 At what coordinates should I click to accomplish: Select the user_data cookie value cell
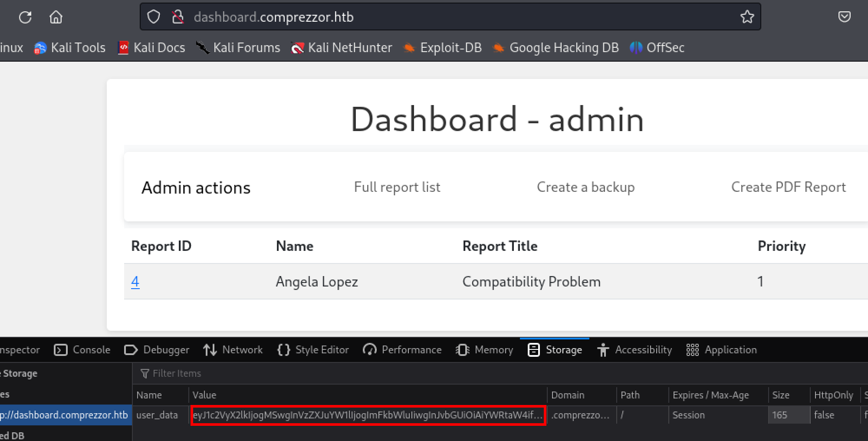point(368,415)
